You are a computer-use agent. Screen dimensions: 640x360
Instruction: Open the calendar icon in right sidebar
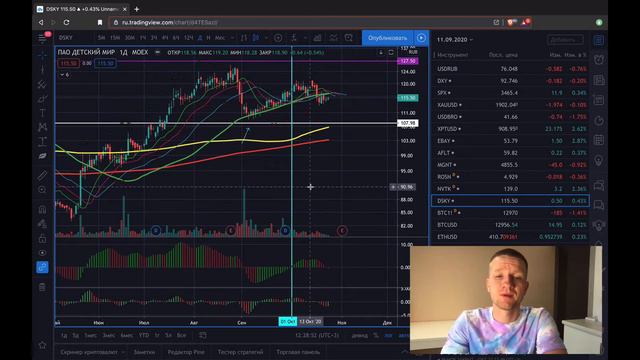pyautogui.click(x=598, y=100)
